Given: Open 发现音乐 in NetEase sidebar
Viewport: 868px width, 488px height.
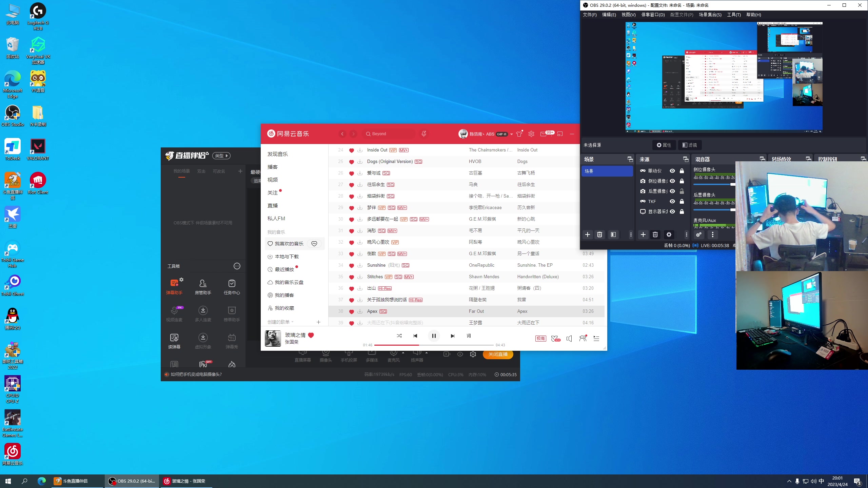Looking at the screenshot, I should [x=278, y=154].
